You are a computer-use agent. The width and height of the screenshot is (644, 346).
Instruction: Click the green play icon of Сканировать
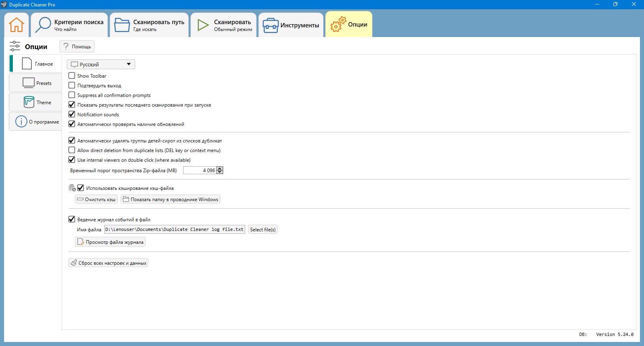point(203,25)
